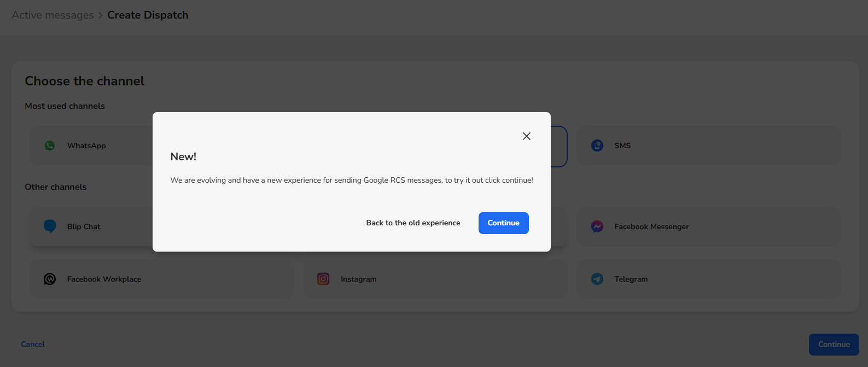Click the Instagram logo icon
The width and height of the screenshot is (868, 367).
[323, 279]
